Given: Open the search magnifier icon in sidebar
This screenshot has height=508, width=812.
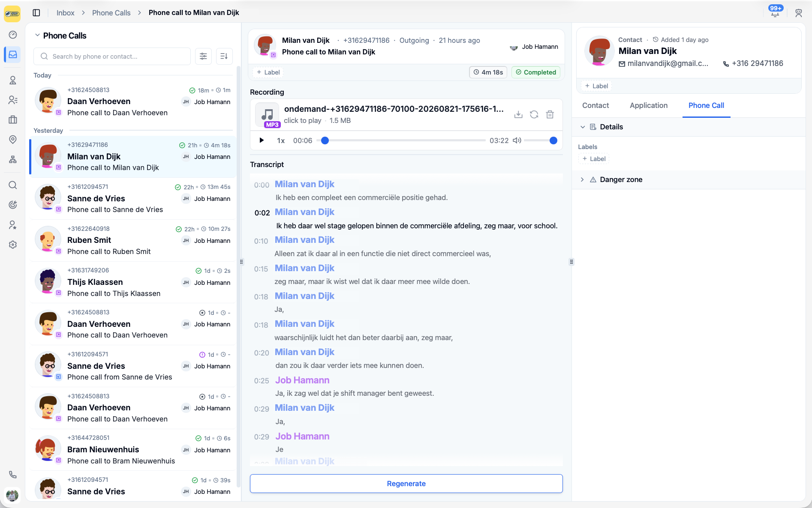Looking at the screenshot, I should click(x=13, y=185).
